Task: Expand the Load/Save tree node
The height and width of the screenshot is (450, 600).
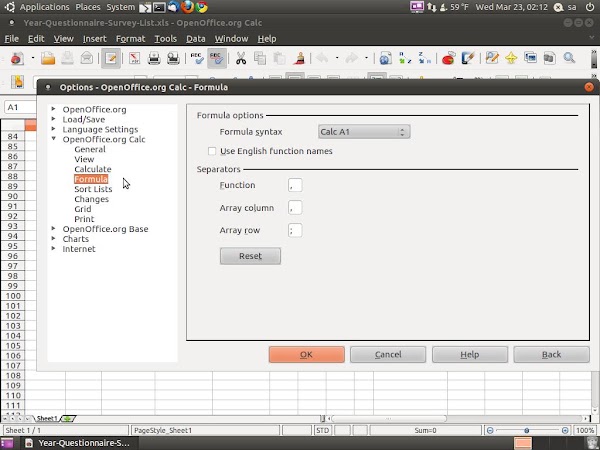Action: [x=54, y=119]
